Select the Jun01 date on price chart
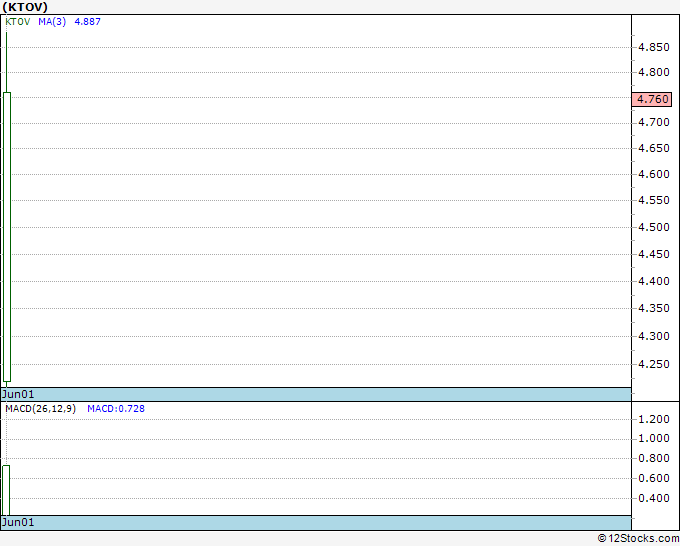This screenshot has height=546, width=680. coord(17,395)
